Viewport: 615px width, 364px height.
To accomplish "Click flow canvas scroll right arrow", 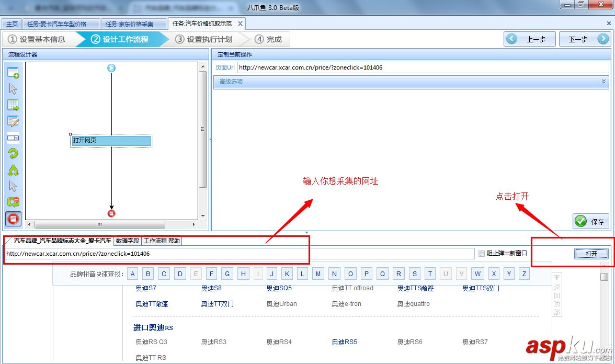I will coord(193,225).
